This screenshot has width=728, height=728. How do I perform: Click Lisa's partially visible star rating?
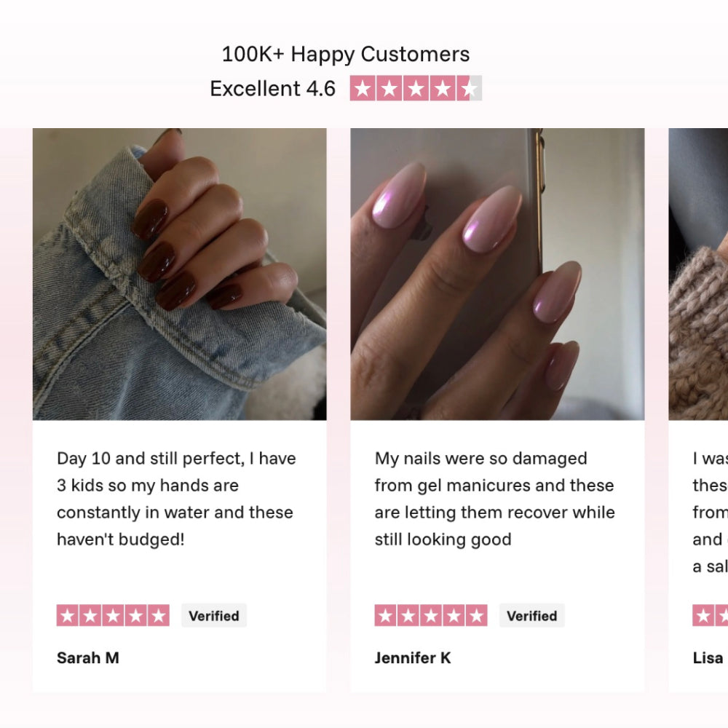[711, 616]
